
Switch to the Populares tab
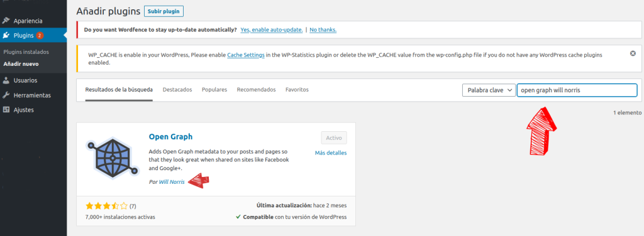214,89
